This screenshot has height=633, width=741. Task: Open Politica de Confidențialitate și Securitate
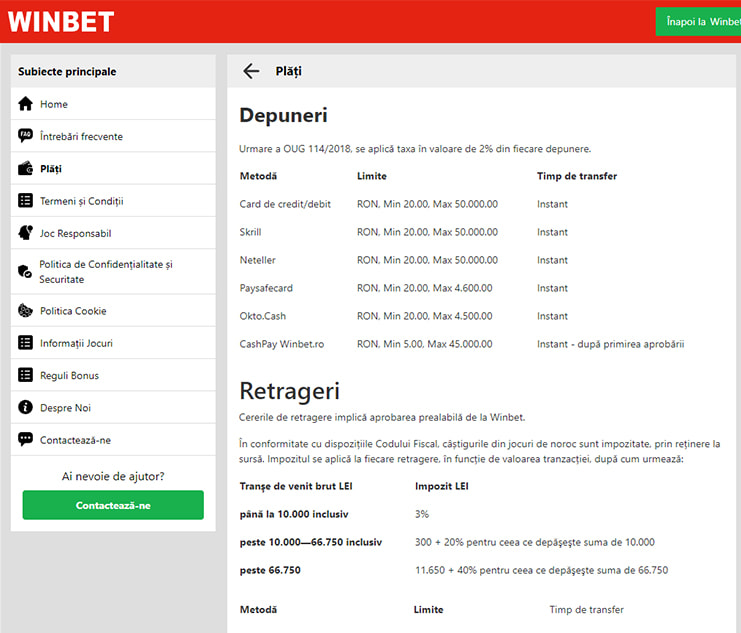(x=113, y=272)
